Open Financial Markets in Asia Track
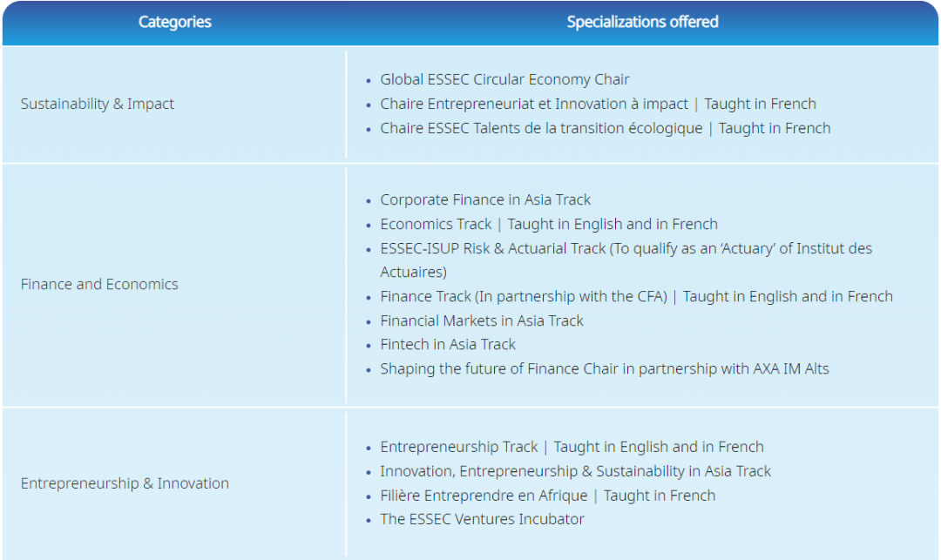 coord(482,320)
